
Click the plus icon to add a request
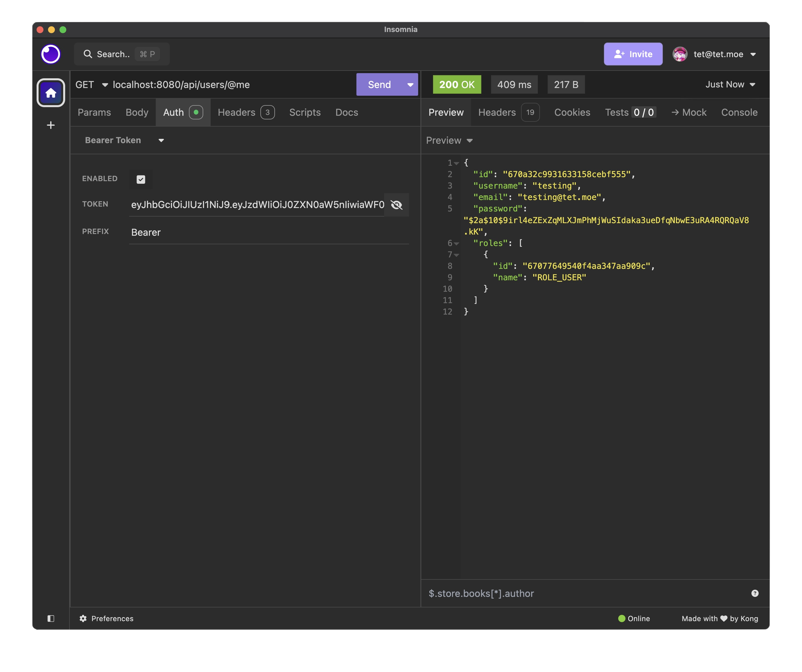point(50,125)
